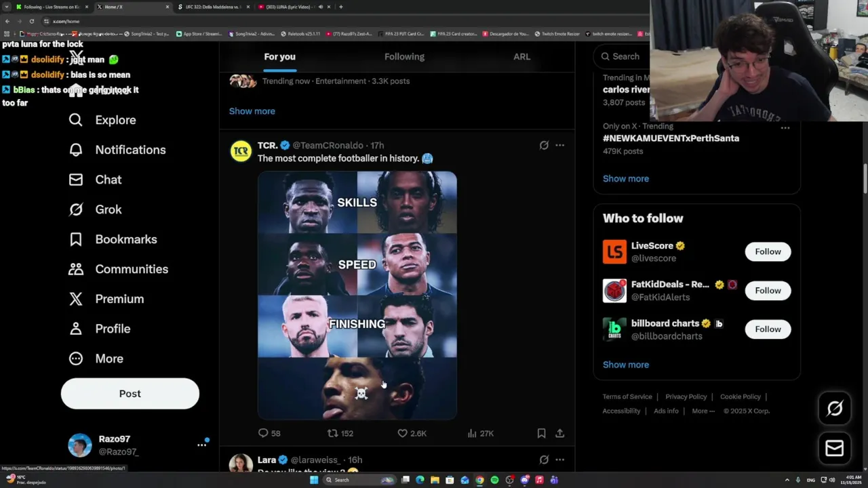Open Windows Start menu
Image resolution: width=868 pixels, height=488 pixels.
[x=313, y=480]
